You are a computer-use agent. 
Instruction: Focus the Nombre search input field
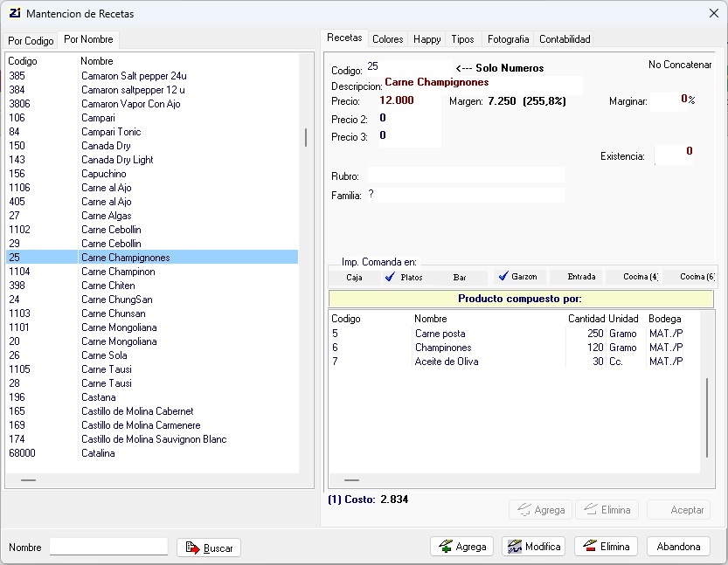coord(108,547)
